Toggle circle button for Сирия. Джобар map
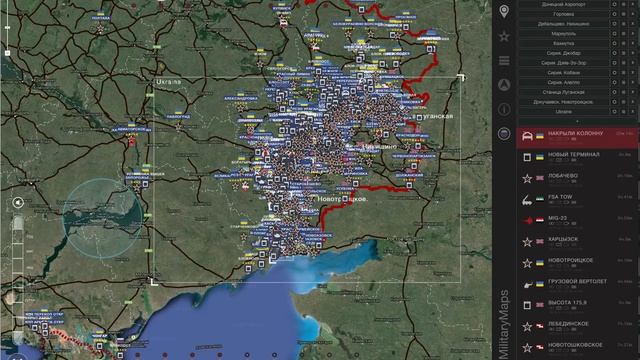The image size is (640, 360). pyautogui.click(x=614, y=53)
